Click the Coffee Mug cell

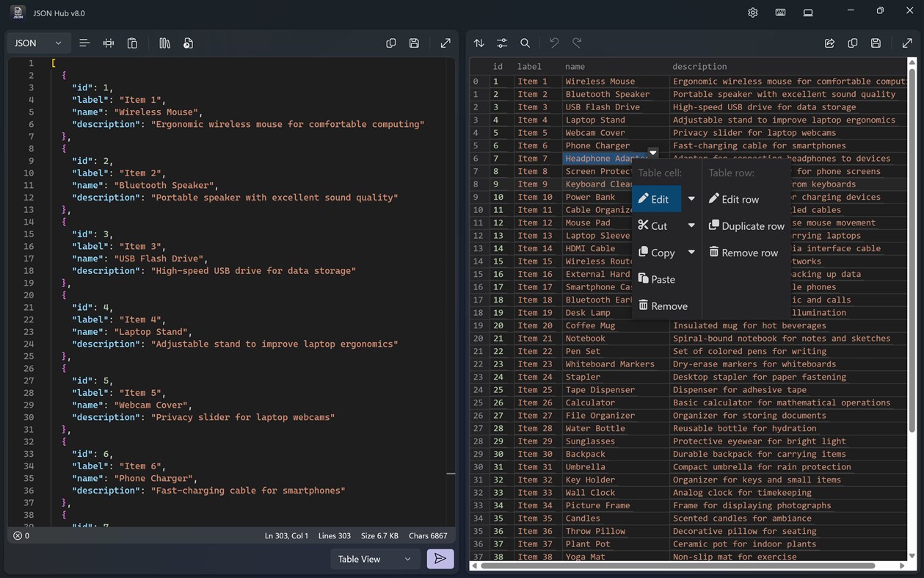616,325
